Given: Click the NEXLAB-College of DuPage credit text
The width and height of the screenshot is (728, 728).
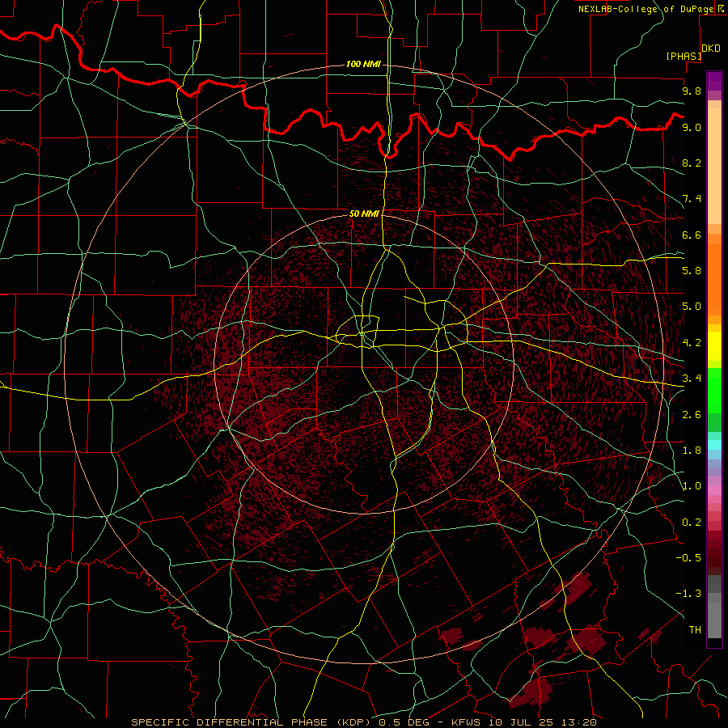Looking at the screenshot, I should [x=645, y=9].
